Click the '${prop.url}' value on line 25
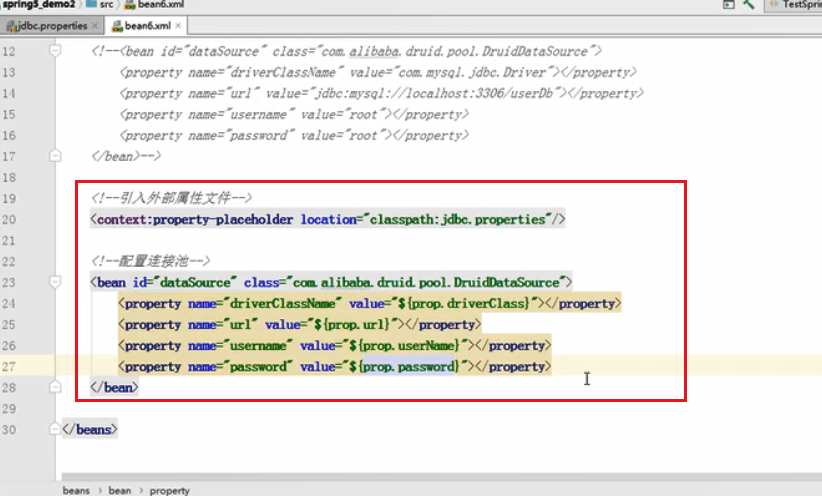Screen dimensions: 822x496 (x=352, y=324)
